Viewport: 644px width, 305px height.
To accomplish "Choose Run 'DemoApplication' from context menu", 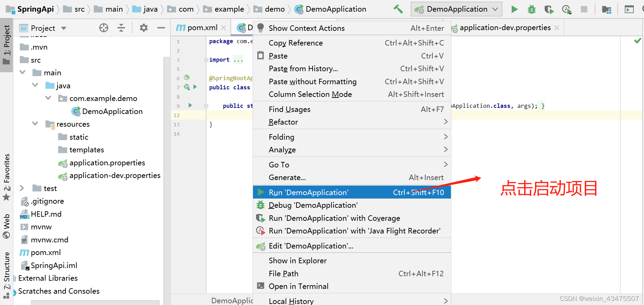I will (352, 192).
